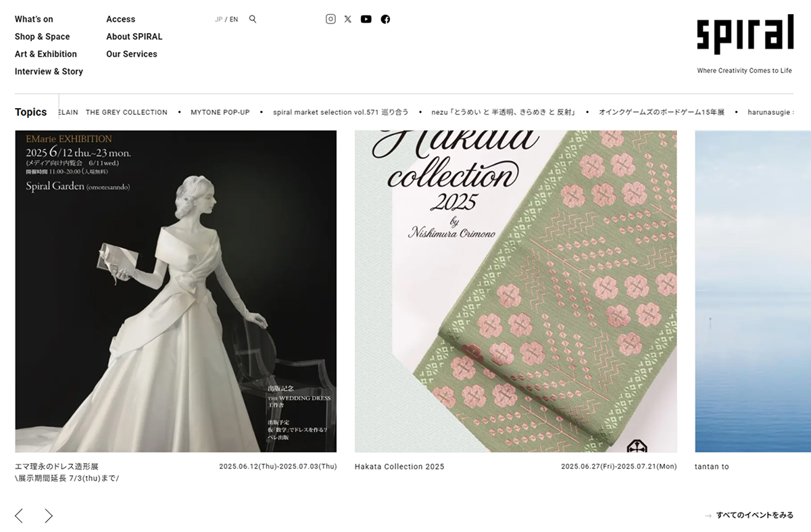Open Spiral's Facebook page

click(385, 19)
